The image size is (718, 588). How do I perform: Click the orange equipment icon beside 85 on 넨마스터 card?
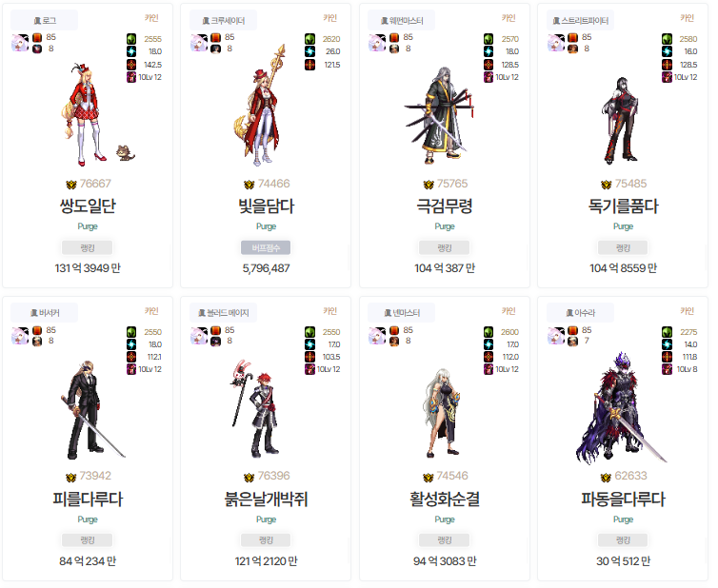coord(394,330)
